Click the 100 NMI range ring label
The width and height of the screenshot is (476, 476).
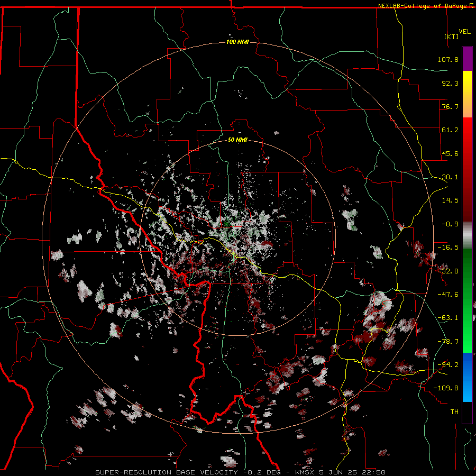tap(237, 42)
